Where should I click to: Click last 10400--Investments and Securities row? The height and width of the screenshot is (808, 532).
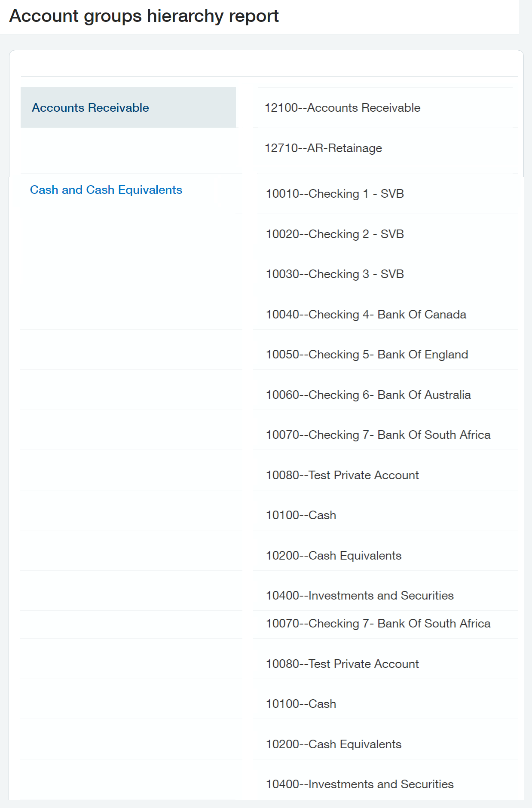(385, 784)
